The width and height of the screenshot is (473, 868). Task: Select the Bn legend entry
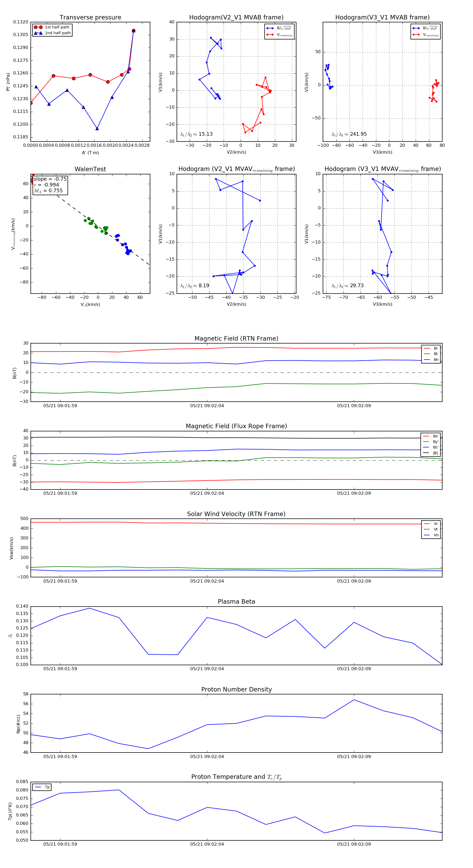tap(431, 360)
